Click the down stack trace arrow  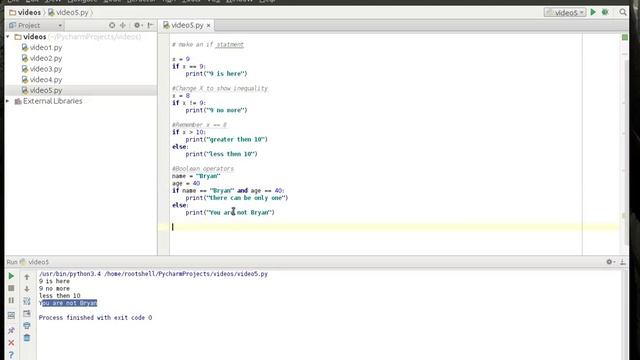coord(27,289)
